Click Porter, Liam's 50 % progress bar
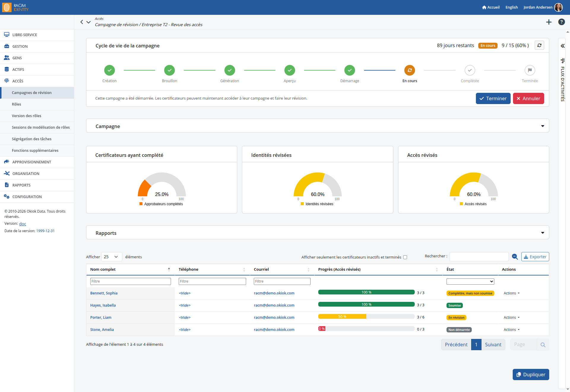 (x=366, y=317)
